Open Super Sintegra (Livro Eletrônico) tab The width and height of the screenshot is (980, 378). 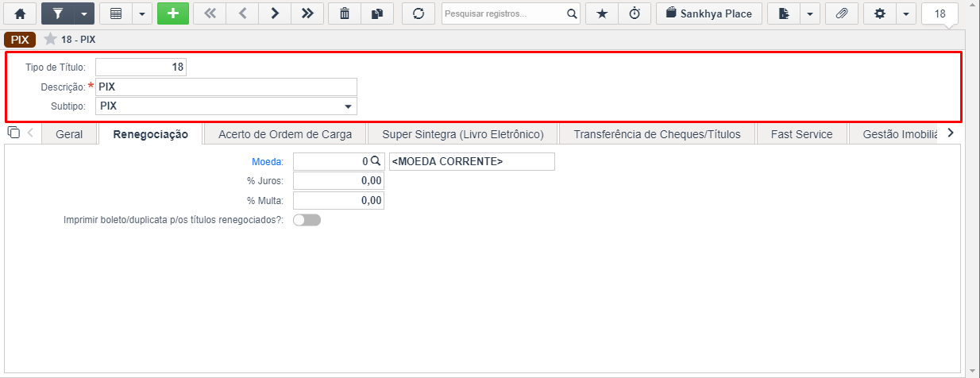(463, 134)
